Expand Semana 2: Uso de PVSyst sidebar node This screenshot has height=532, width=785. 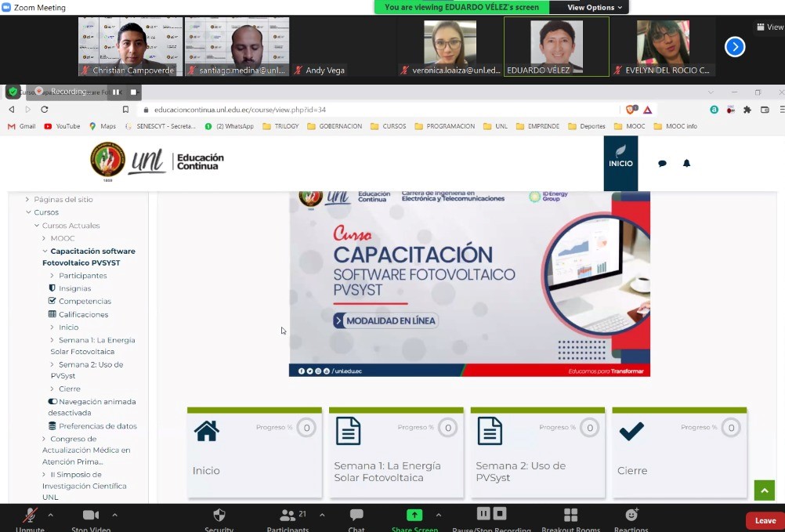[x=52, y=364]
